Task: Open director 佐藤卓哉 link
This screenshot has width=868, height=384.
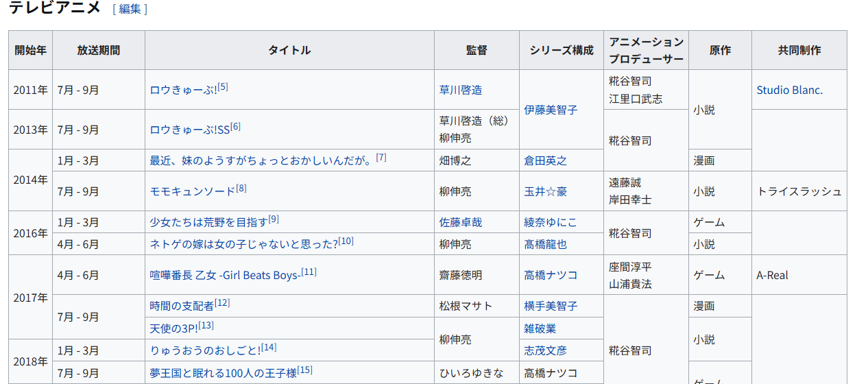Action: coord(461,222)
